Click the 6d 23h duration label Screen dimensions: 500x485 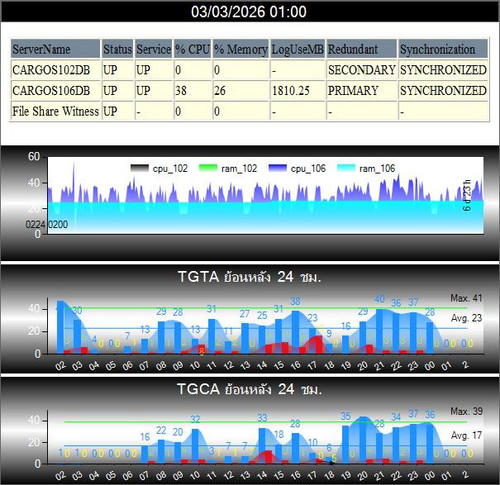(467, 195)
